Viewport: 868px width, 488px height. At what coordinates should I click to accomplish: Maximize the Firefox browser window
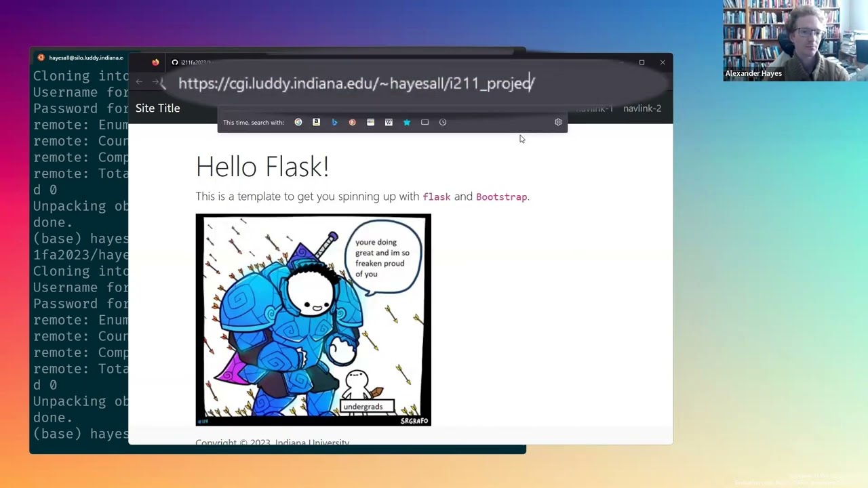pos(642,62)
